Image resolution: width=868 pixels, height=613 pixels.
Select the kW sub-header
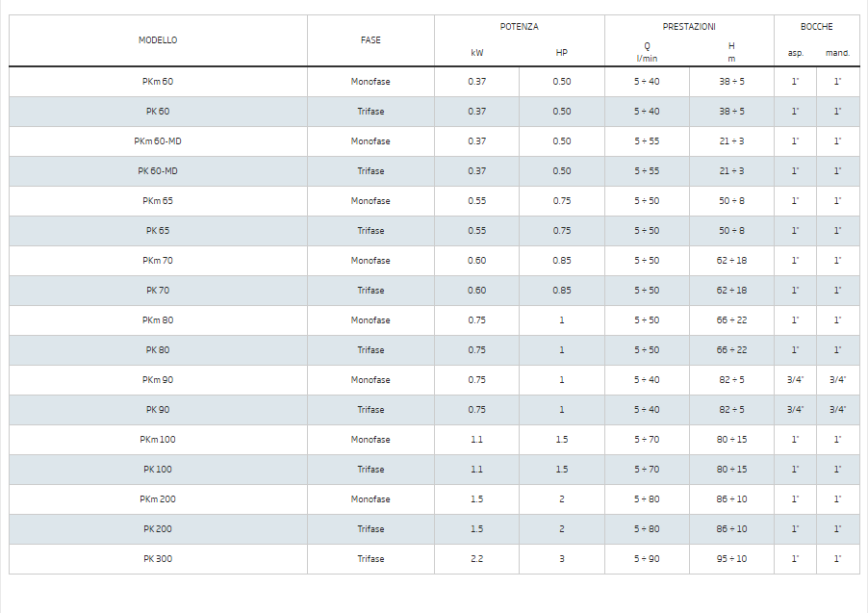[476, 53]
